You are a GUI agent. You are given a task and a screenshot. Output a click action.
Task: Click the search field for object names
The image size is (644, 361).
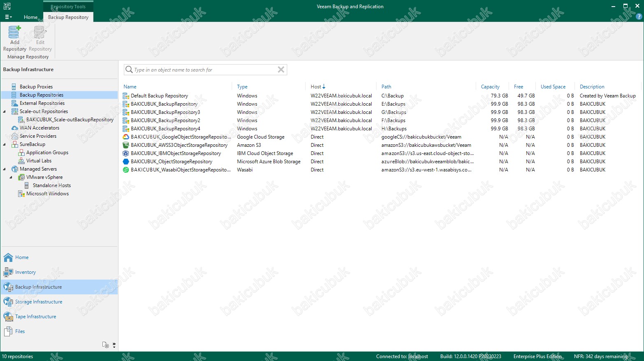click(205, 70)
